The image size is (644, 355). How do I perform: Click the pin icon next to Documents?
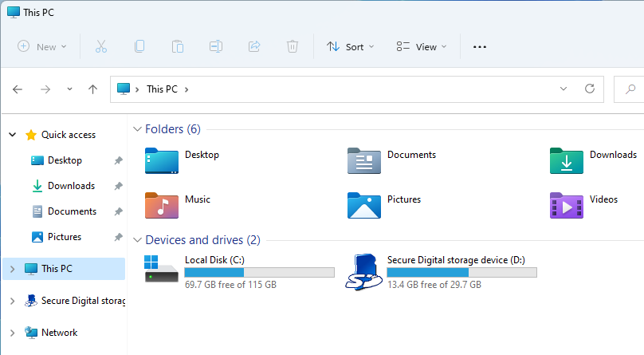pos(118,211)
